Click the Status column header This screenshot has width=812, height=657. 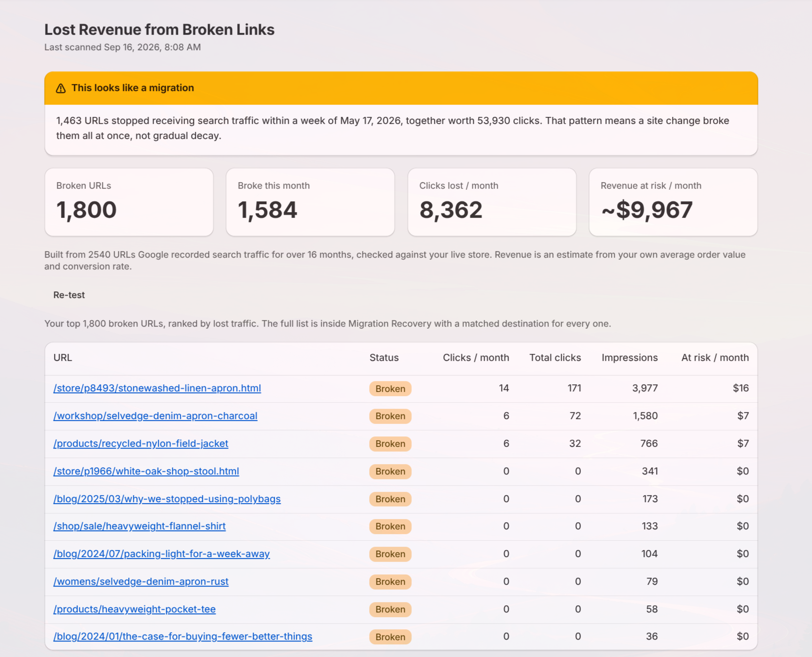(384, 358)
